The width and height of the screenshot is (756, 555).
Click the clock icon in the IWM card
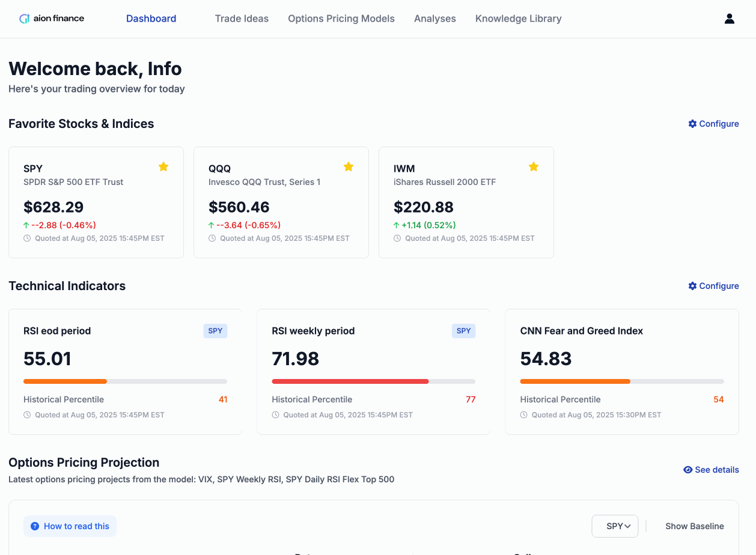tap(397, 238)
